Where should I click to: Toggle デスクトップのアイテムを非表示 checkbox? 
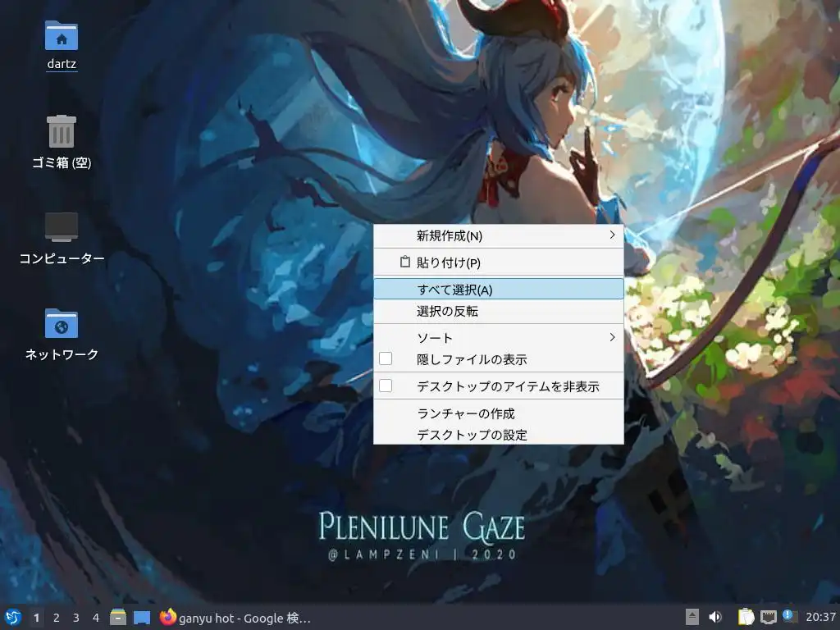[x=386, y=386]
